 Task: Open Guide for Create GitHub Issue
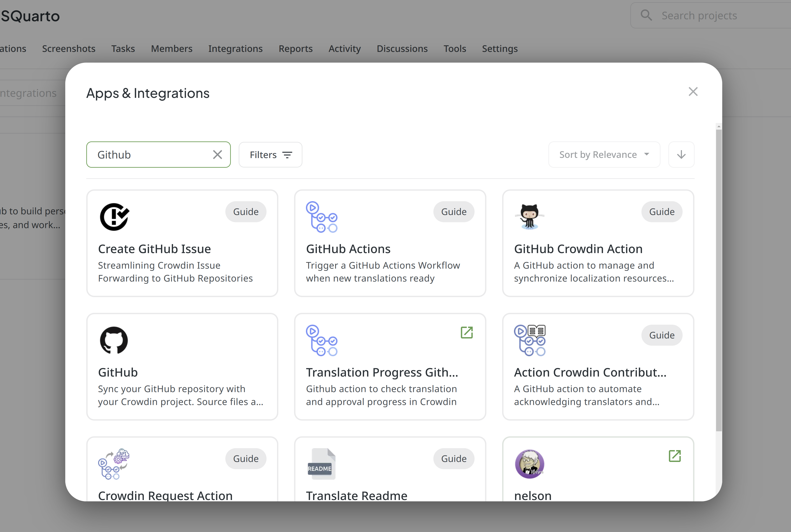tap(246, 212)
